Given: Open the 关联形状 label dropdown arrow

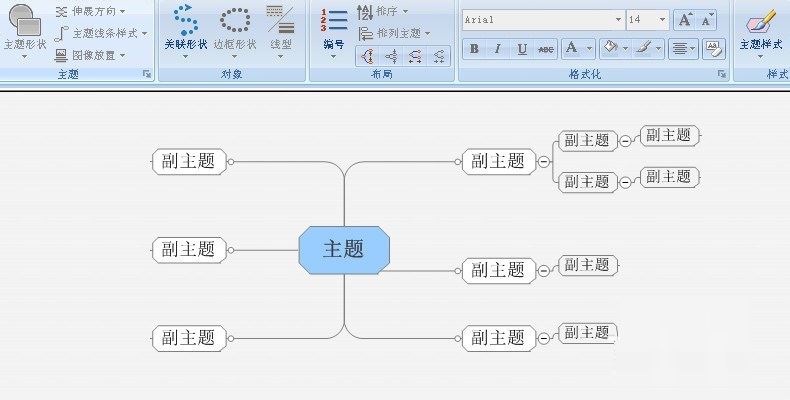Looking at the screenshot, I should pos(185,56).
